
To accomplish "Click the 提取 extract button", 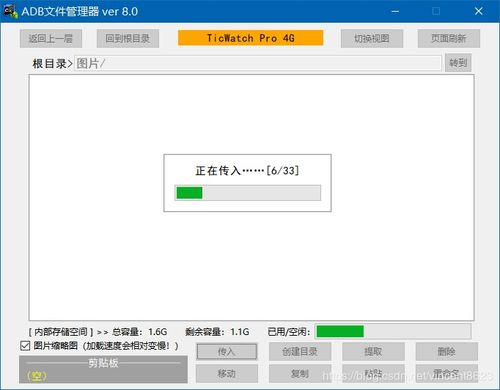I will point(373,352).
